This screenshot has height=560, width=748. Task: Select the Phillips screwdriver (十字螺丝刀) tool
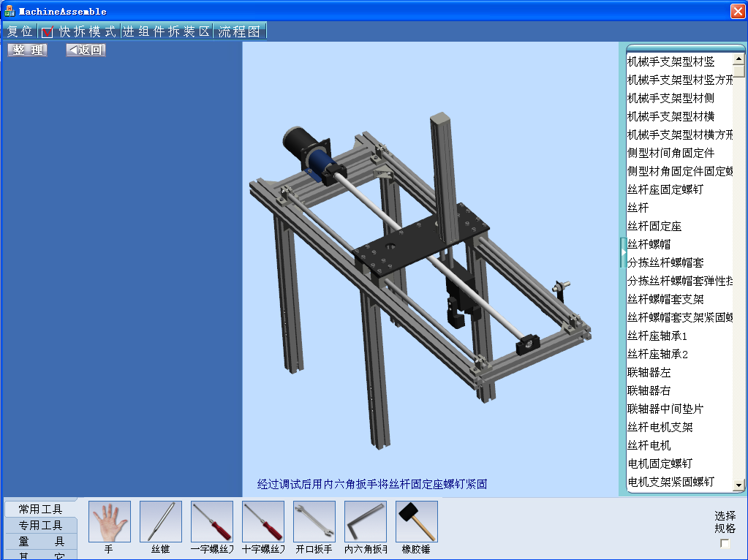pos(262,522)
